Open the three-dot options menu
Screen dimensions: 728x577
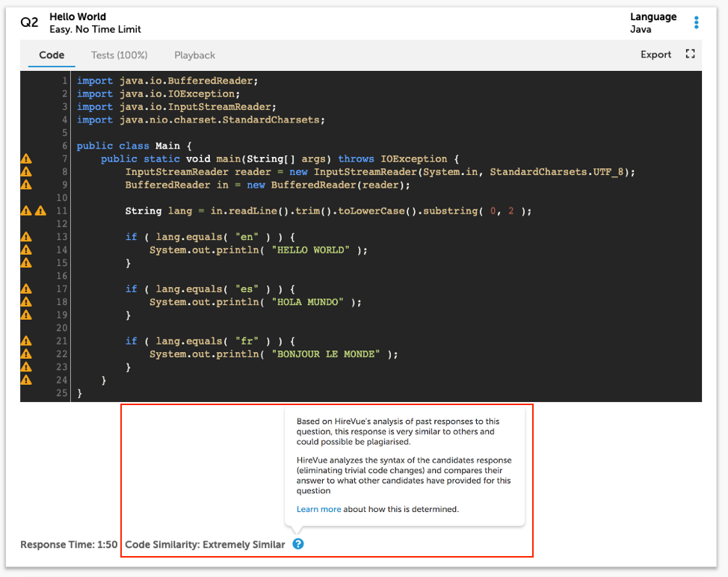[697, 22]
